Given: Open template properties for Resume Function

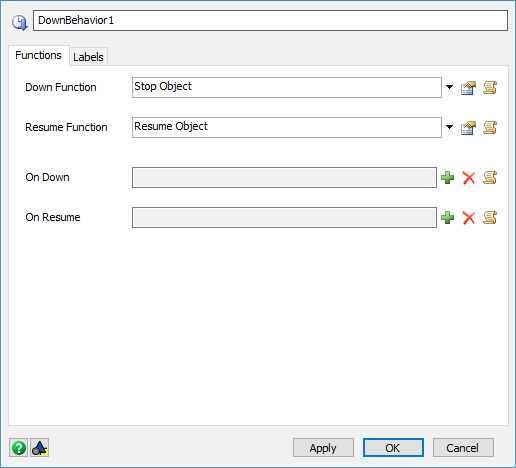Looking at the screenshot, I should click(x=468, y=128).
